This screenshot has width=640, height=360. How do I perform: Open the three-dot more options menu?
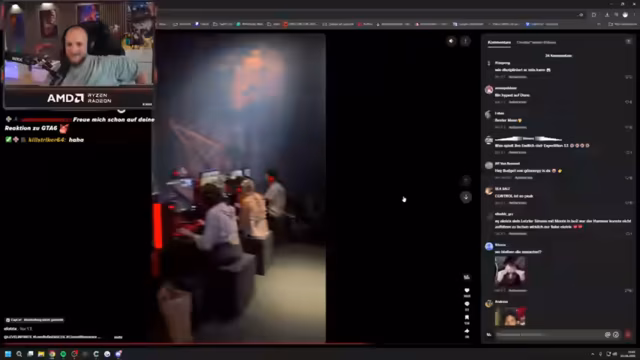tap(465, 41)
